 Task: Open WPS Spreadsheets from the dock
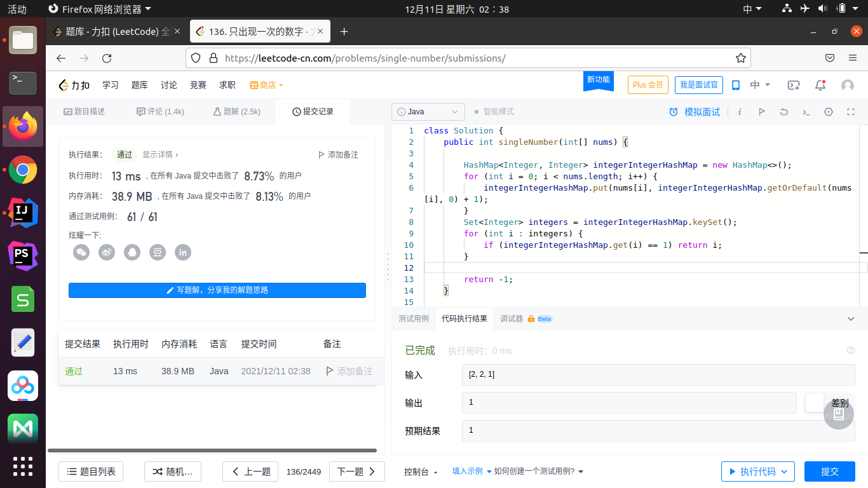point(23,299)
